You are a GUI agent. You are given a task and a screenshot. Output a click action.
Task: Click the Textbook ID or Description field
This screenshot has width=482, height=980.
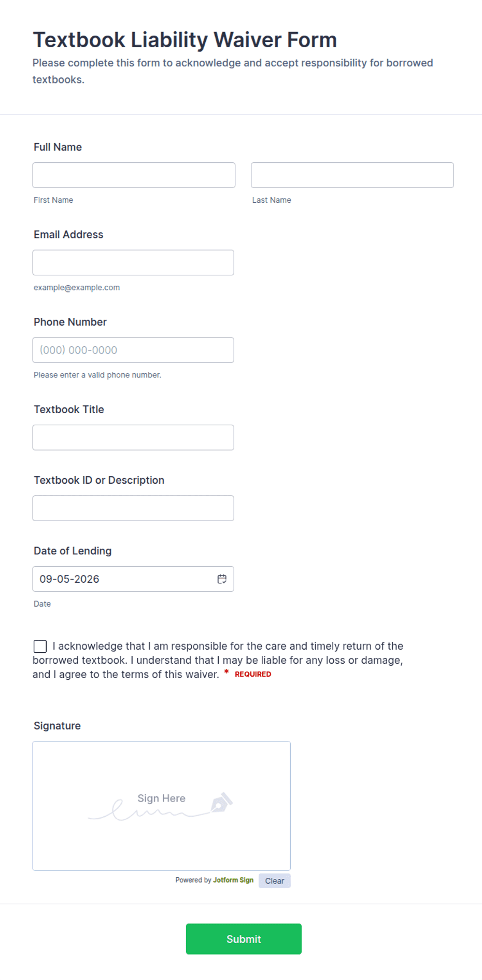tap(133, 508)
